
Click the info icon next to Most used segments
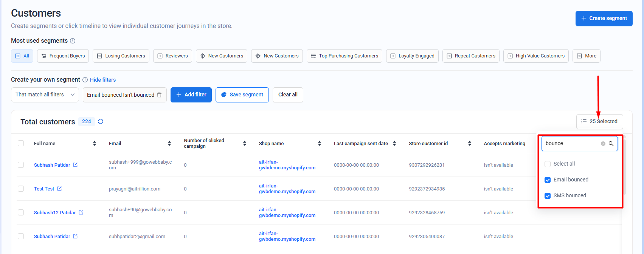73,41
